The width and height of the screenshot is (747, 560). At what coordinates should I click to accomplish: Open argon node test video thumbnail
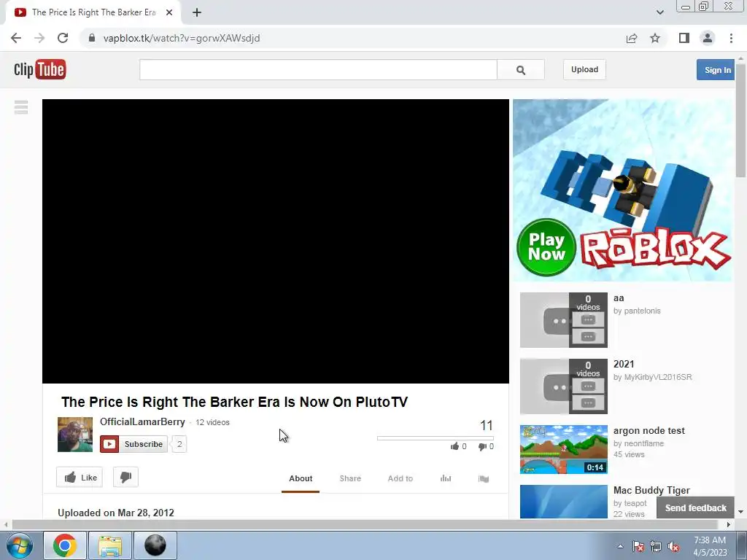[564, 449]
